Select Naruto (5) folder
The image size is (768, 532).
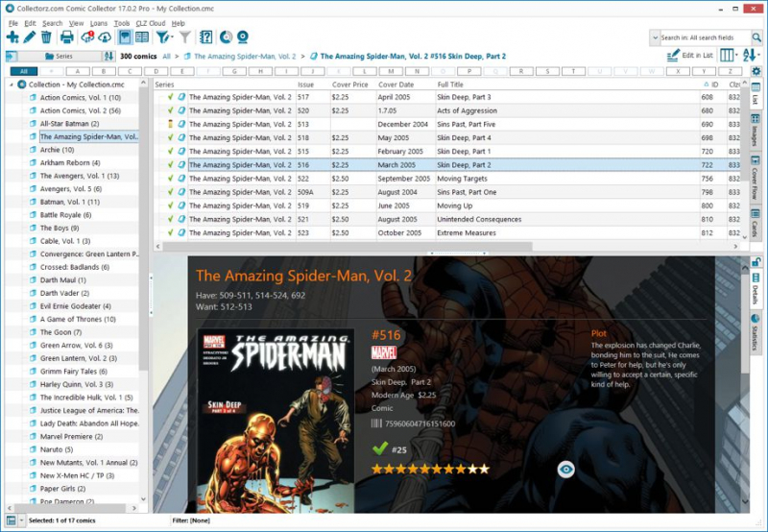[57, 449]
